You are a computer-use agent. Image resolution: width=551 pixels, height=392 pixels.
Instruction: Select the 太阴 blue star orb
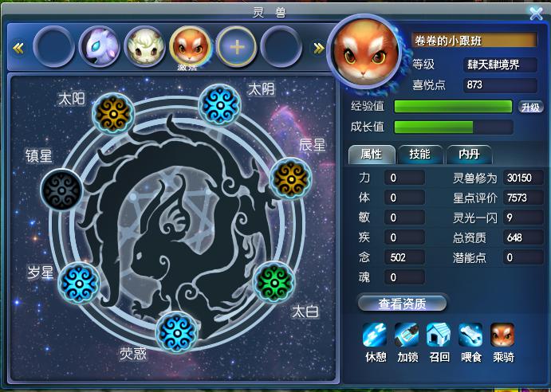[x=219, y=104]
